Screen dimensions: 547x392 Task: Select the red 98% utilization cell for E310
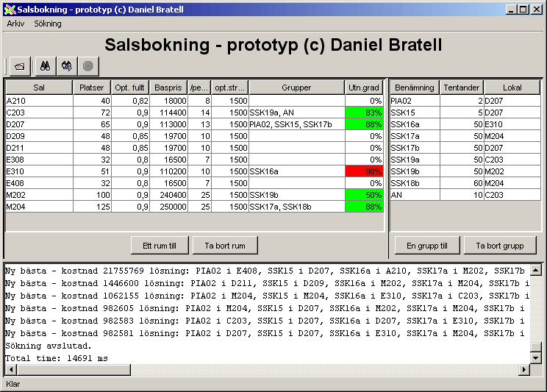point(364,171)
